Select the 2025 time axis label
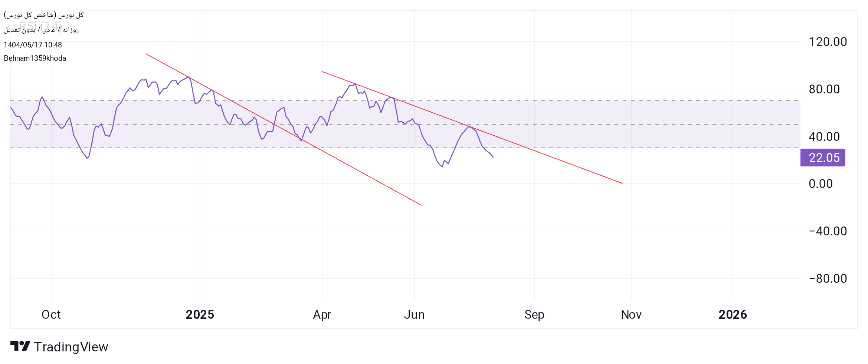868x364 pixels. pos(200,314)
